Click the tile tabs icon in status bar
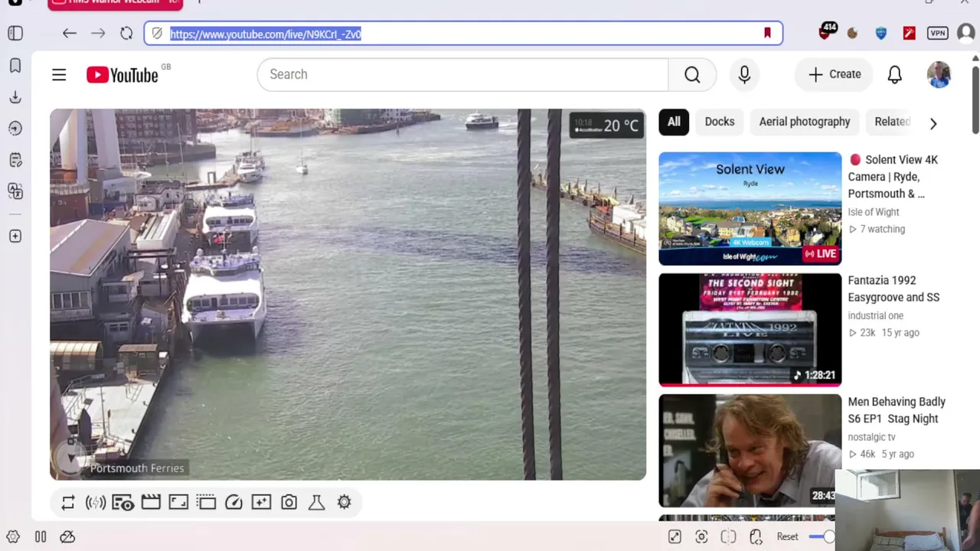This screenshot has width=980, height=551. tap(728, 536)
